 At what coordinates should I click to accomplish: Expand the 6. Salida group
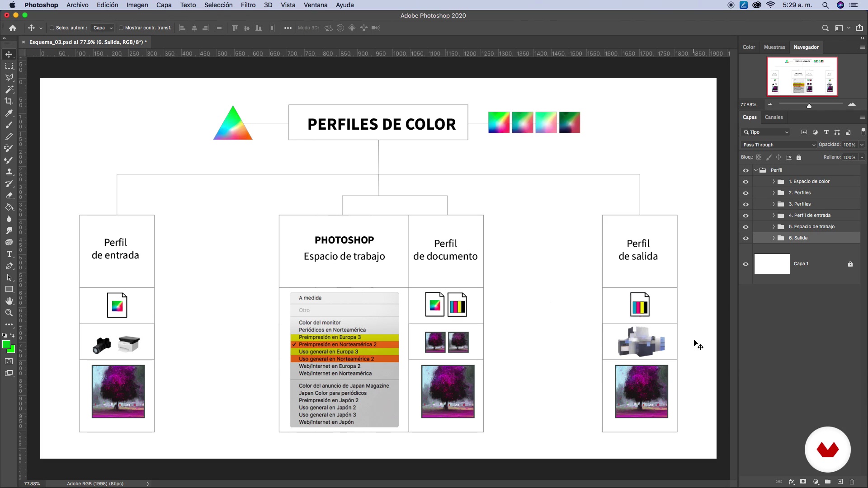tap(774, 238)
